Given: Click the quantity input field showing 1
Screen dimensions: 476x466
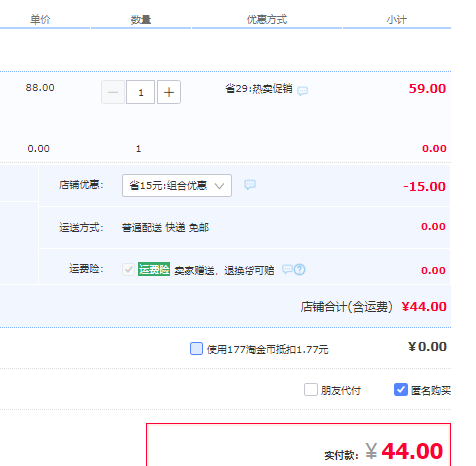Looking at the screenshot, I should pos(140,92).
